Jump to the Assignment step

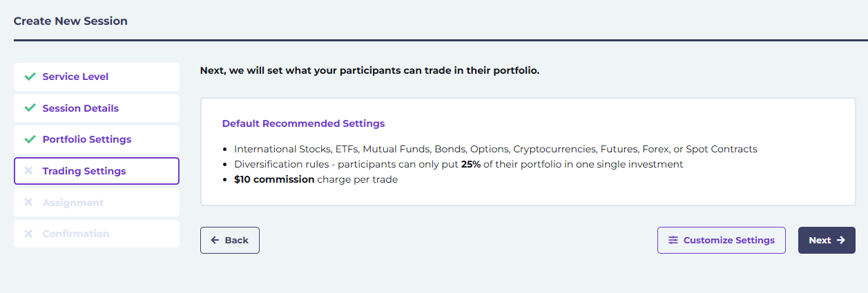pyautogui.click(x=97, y=203)
